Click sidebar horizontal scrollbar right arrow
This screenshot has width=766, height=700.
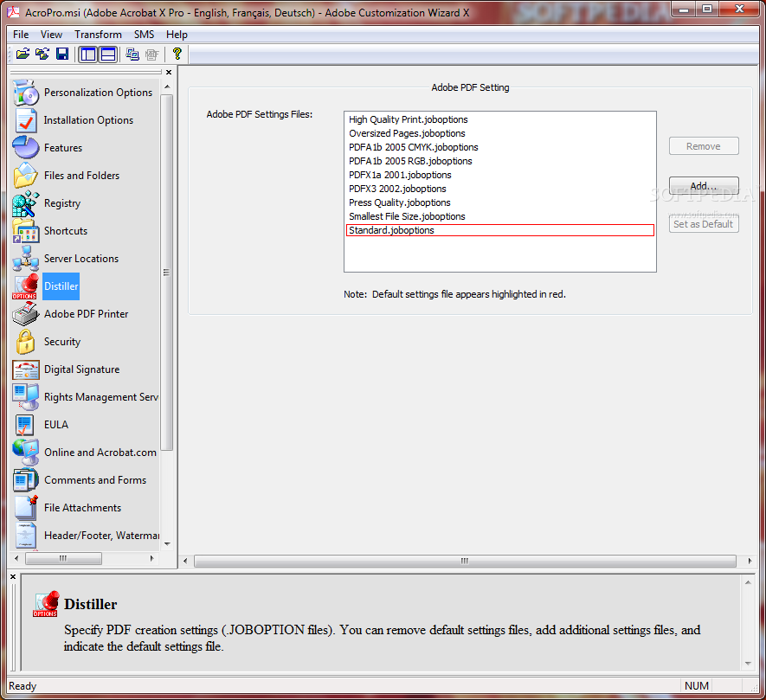[x=152, y=558]
